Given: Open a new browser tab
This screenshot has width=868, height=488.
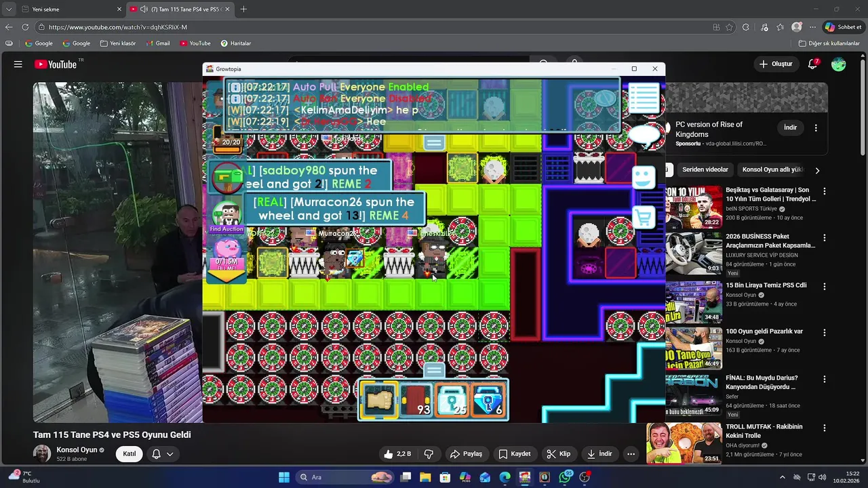Looking at the screenshot, I should (x=243, y=9).
